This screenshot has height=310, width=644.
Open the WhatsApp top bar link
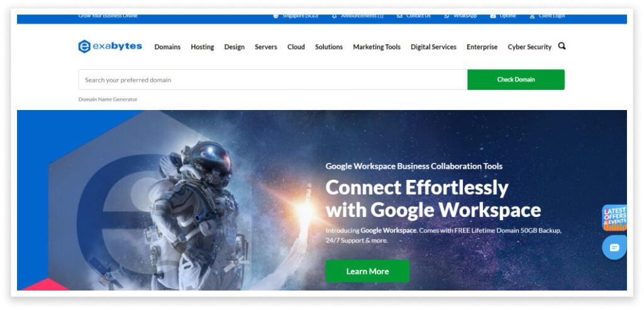tap(460, 16)
